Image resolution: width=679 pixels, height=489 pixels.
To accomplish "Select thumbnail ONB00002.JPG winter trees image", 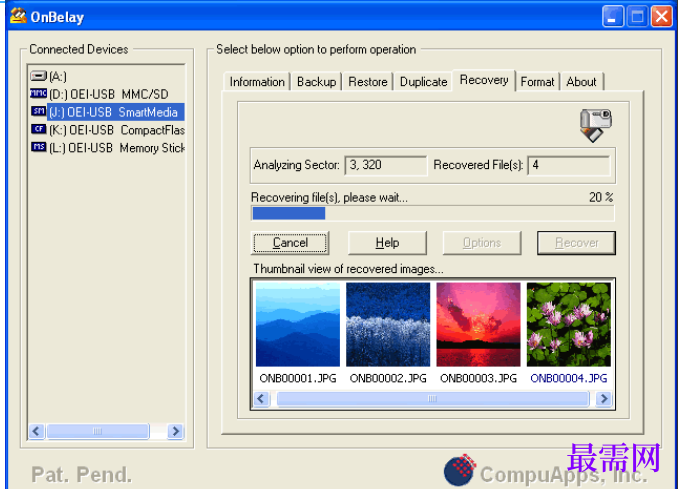I will click(388, 324).
